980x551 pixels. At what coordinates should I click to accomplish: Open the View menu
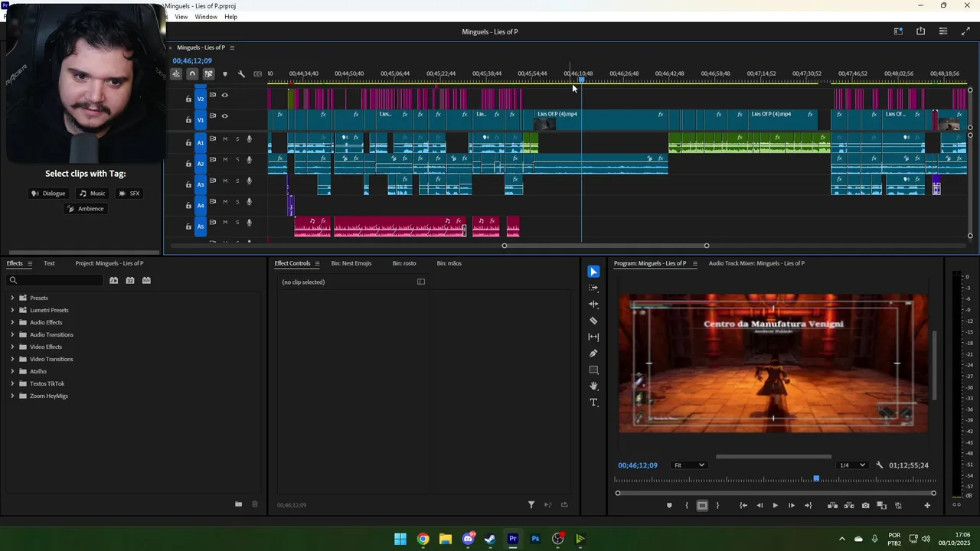pos(181,17)
